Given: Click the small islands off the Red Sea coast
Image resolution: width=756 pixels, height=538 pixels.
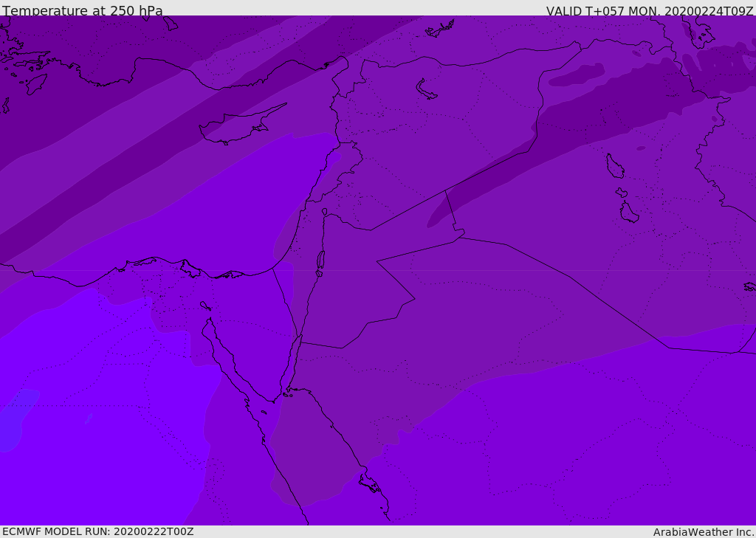Looking at the screenshot, I should coord(369,483).
